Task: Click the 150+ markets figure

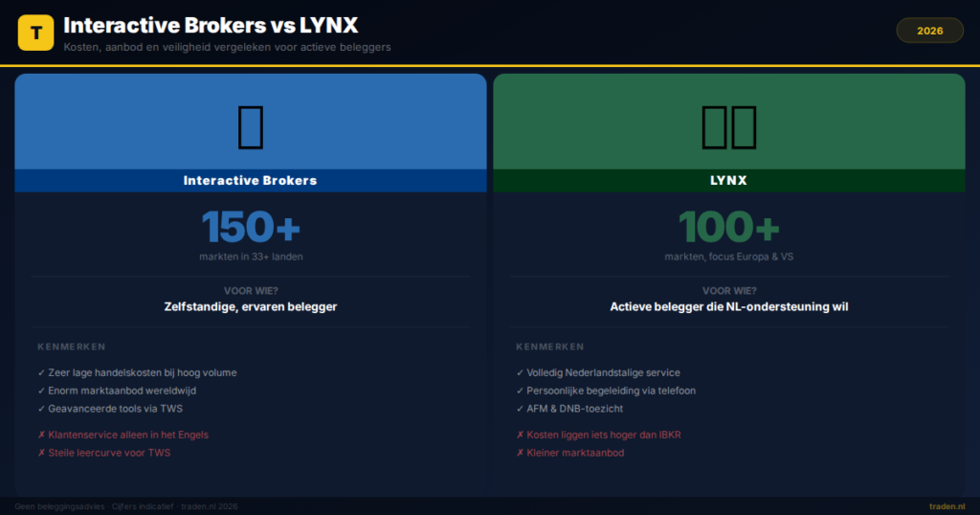Action: point(251,227)
